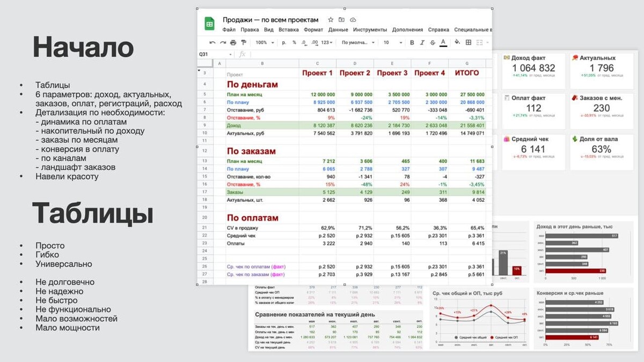The width and height of the screenshot is (644, 362).
Task: Open the Вид menu
Action: point(269,30)
